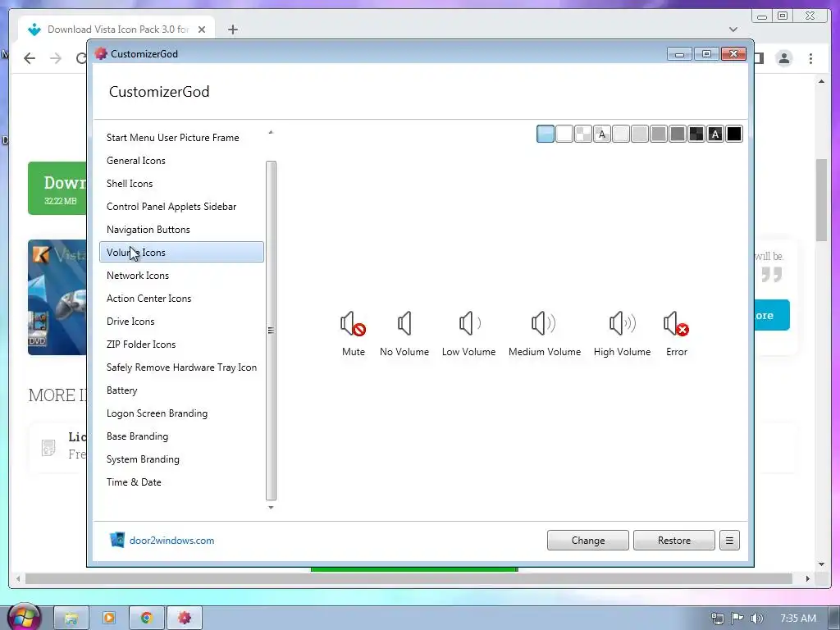Viewport: 840px width, 630px height.
Task: Select Time & Date category
Action: (x=181, y=482)
